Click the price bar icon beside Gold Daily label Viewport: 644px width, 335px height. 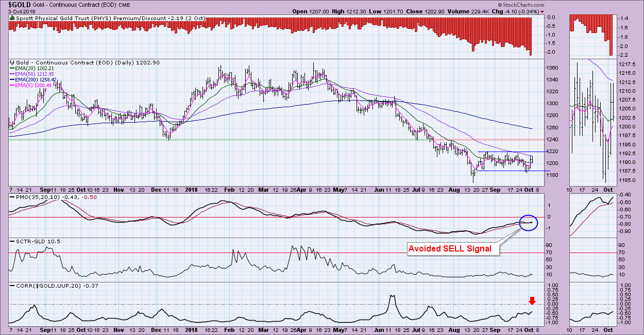point(12,62)
